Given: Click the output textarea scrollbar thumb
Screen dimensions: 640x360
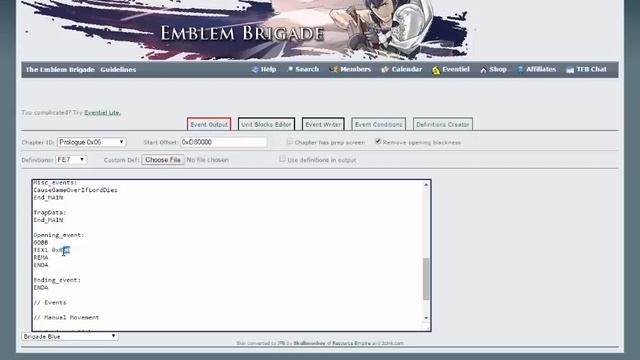Looking at the screenshot, I should pos(426,279).
